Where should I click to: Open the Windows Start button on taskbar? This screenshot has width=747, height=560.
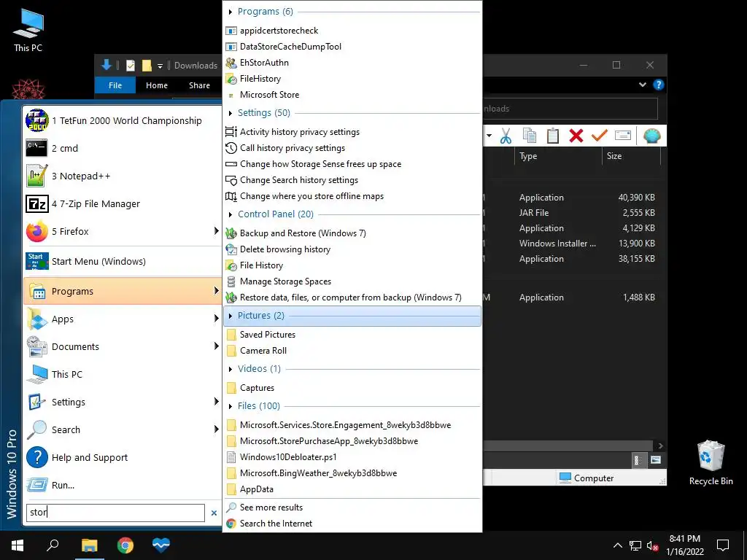click(x=18, y=545)
